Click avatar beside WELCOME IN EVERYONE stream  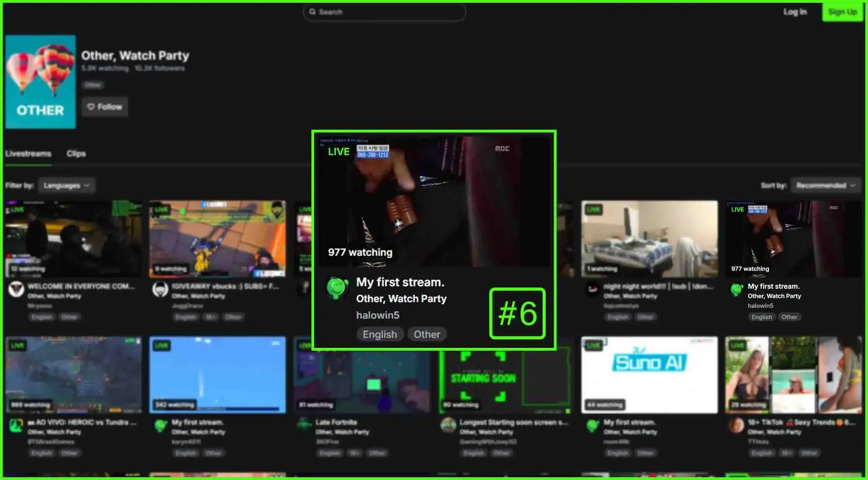click(16, 289)
